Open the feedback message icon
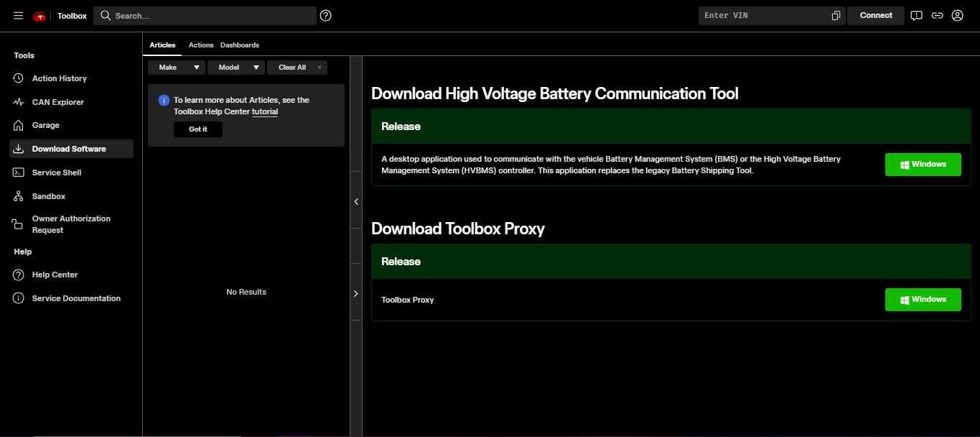 [x=916, y=15]
